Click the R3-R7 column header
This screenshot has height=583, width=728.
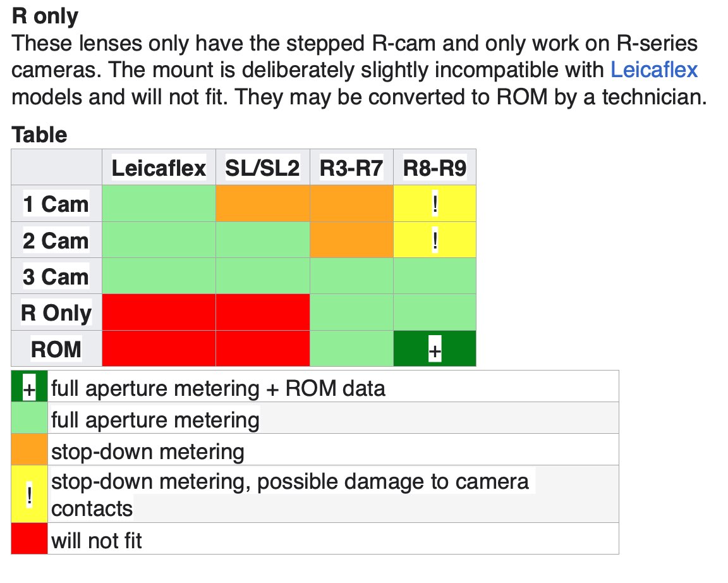tap(351, 168)
